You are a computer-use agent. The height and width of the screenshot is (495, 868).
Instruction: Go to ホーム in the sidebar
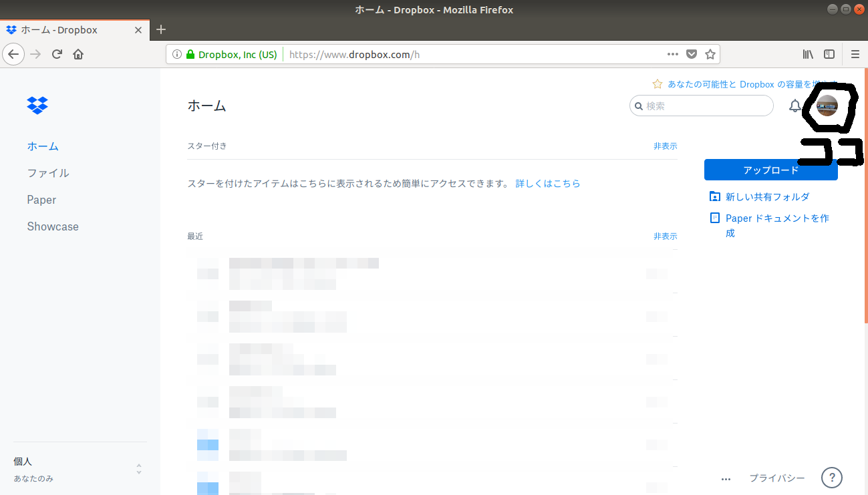pos(43,146)
